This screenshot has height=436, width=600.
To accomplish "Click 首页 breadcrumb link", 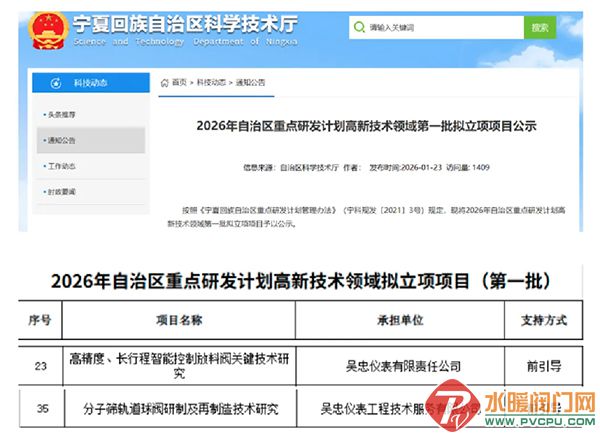I will (179, 82).
